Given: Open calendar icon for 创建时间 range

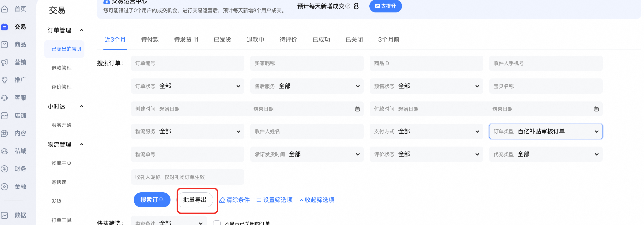Looking at the screenshot, I should click(x=357, y=109).
